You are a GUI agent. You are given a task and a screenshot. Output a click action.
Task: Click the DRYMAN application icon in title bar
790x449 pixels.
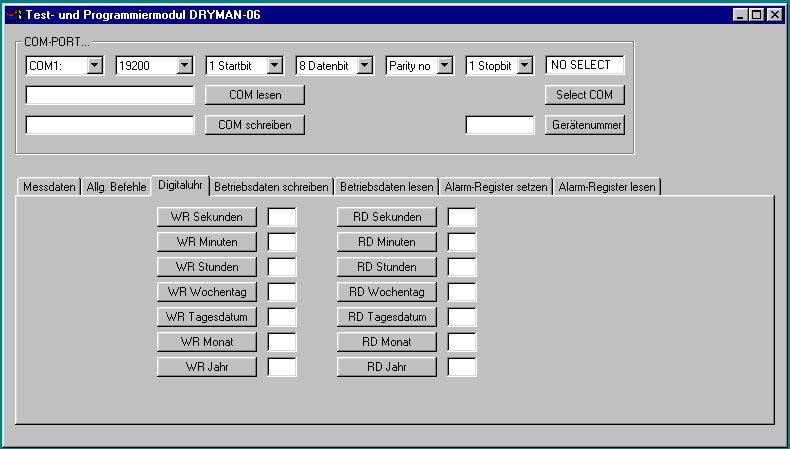point(14,15)
